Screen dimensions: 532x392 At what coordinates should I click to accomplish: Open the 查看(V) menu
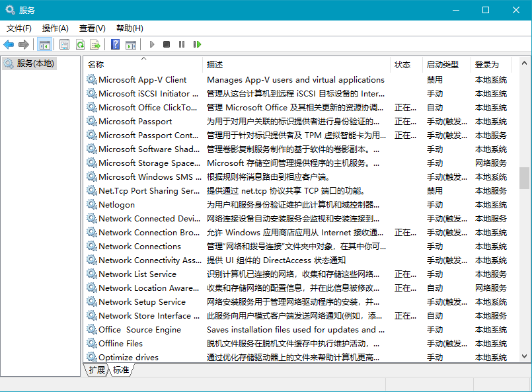93,28
